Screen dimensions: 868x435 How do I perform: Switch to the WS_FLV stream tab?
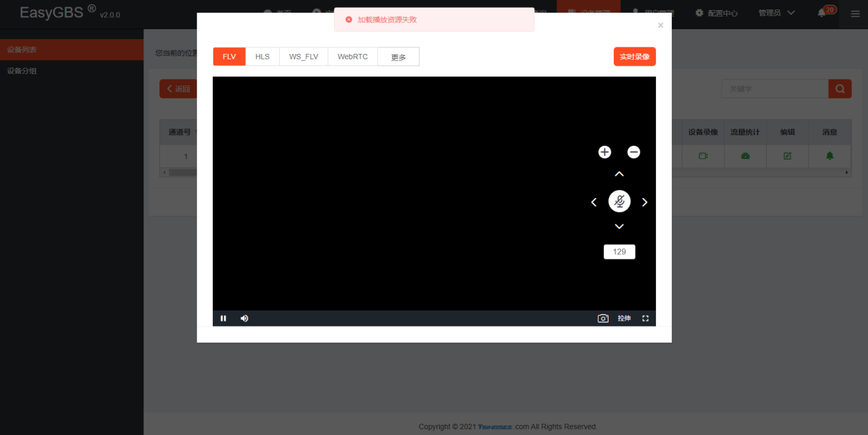click(x=303, y=57)
